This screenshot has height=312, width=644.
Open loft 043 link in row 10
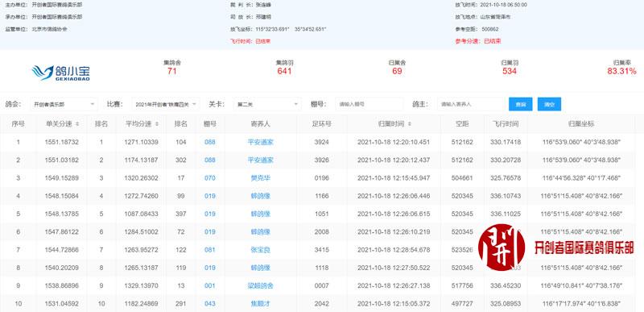click(210, 304)
